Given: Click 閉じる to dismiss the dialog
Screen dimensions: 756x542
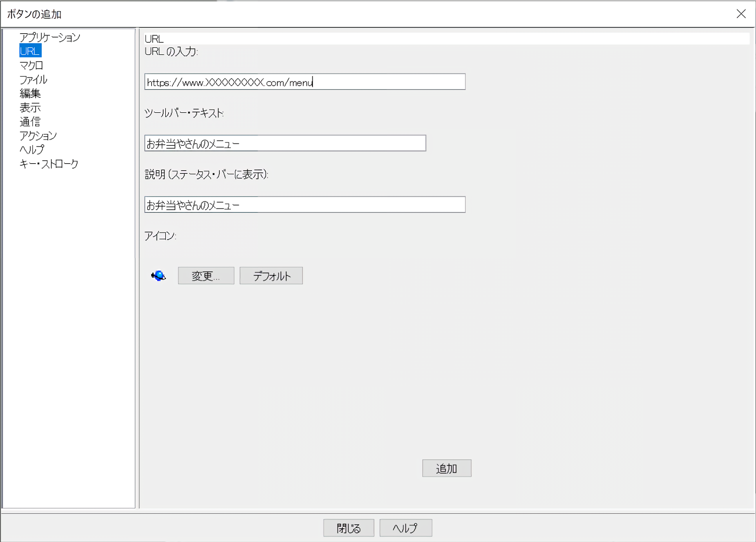Looking at the screenshot, I should [349, 528].
